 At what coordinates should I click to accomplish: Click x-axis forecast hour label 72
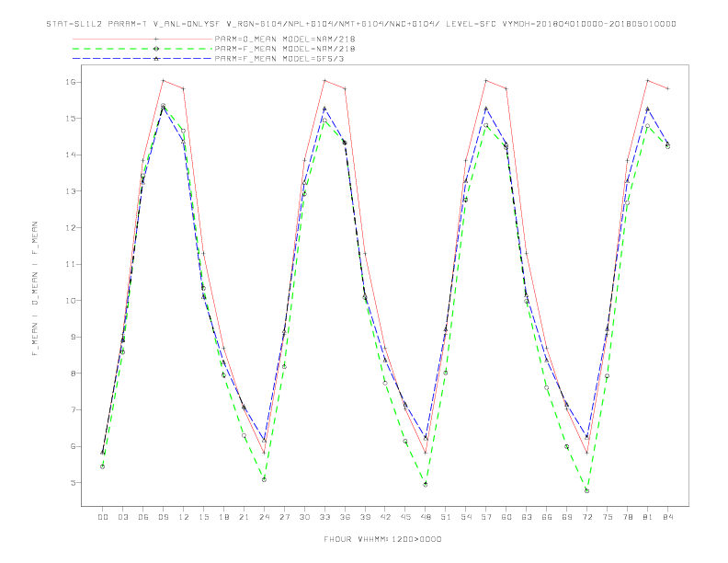tap(587, 517)
